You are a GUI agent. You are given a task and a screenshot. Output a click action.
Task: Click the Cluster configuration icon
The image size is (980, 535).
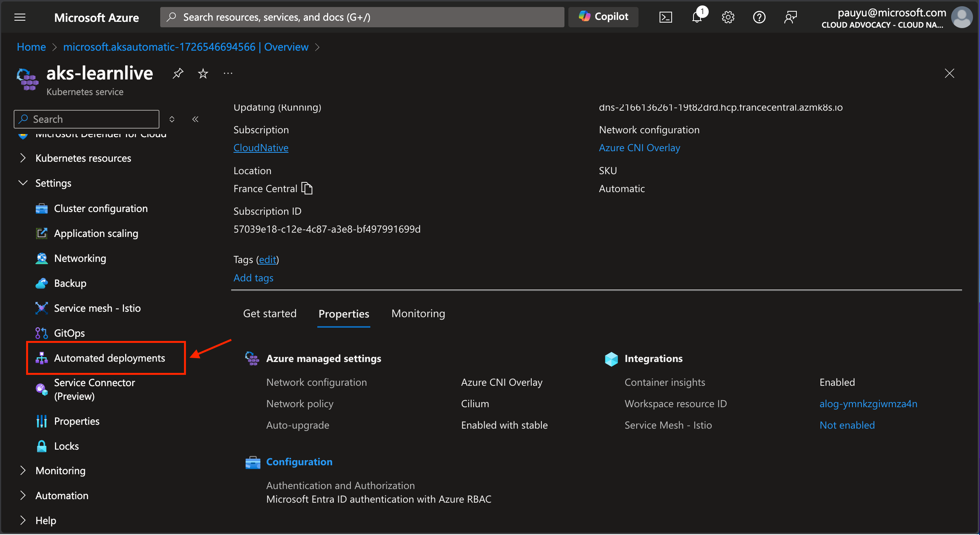click(41, 208)
